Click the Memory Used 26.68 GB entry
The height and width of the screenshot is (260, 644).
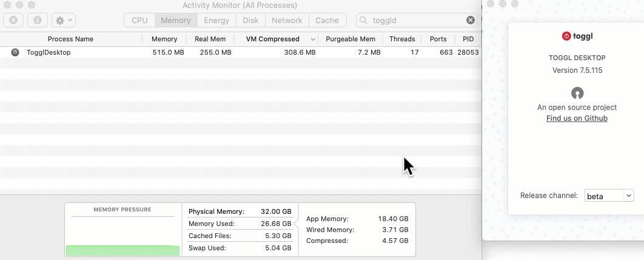pyautogui.click(x=240, y=224)
